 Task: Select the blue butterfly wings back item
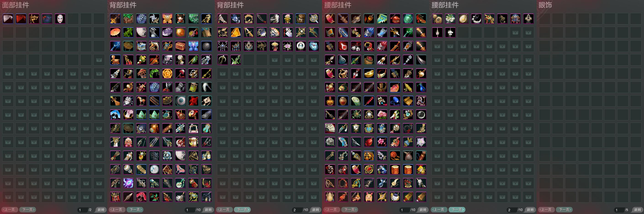coord(193,46)
